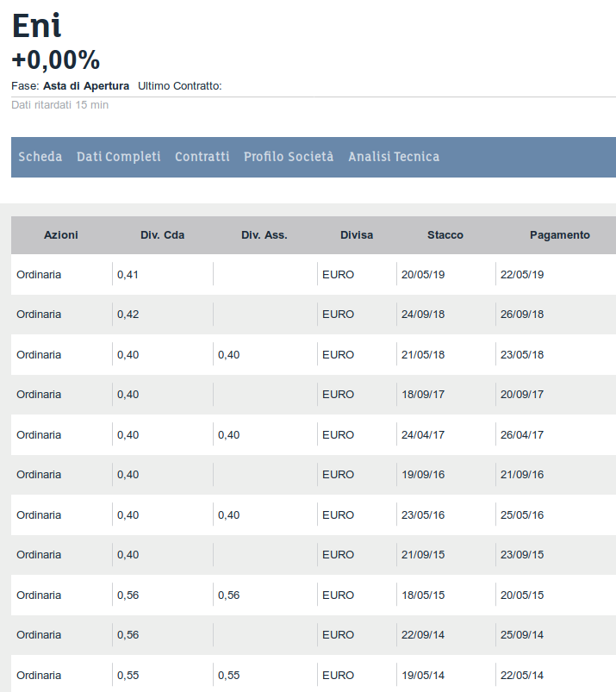Click pagamento date 21/09/16
The width and height of the screenshot is (616, 692).
pyautogui.click(x=522, y=475)
